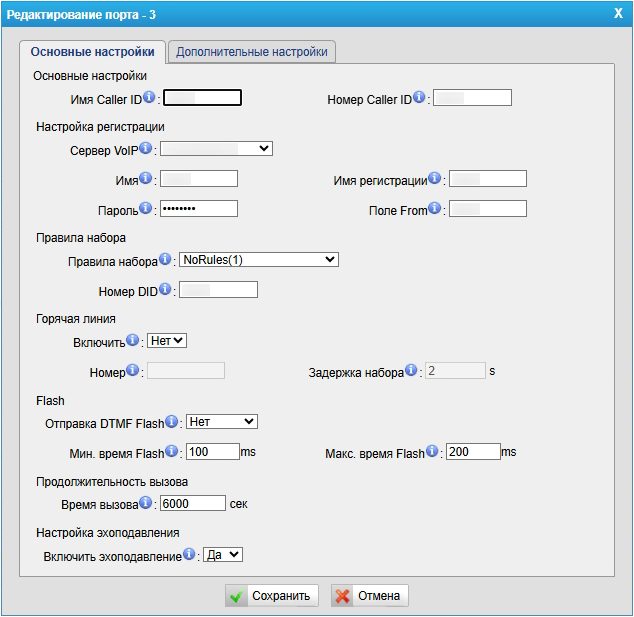Click the Задержка набора field with value 2
Viewport: 634px width, 617px height.
455,370
